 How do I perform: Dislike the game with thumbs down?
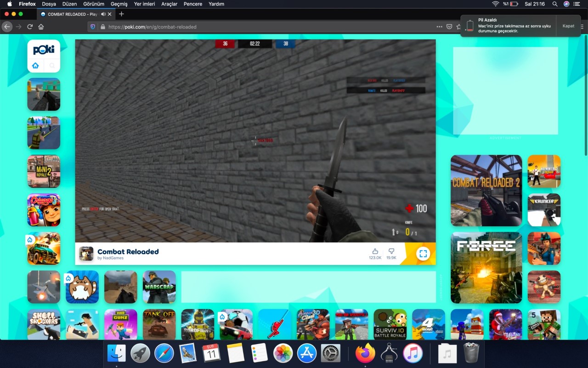391,251
